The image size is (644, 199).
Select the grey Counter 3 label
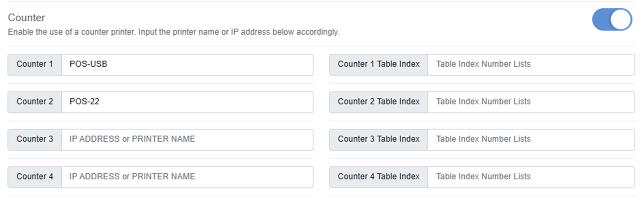pos(35,140)
